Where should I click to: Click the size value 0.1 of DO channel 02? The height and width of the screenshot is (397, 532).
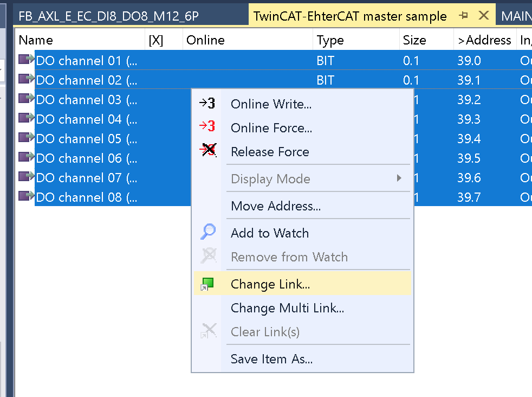tap(411, 80)
